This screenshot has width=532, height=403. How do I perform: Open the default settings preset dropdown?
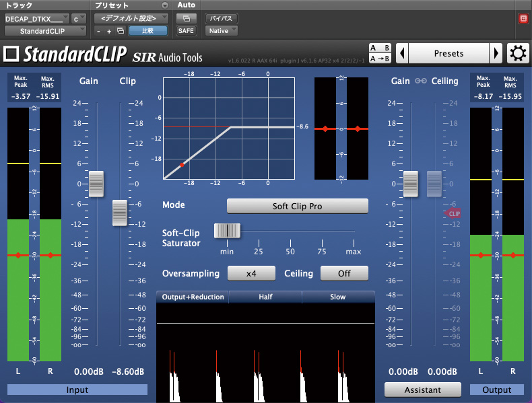(x=131, y=18)
